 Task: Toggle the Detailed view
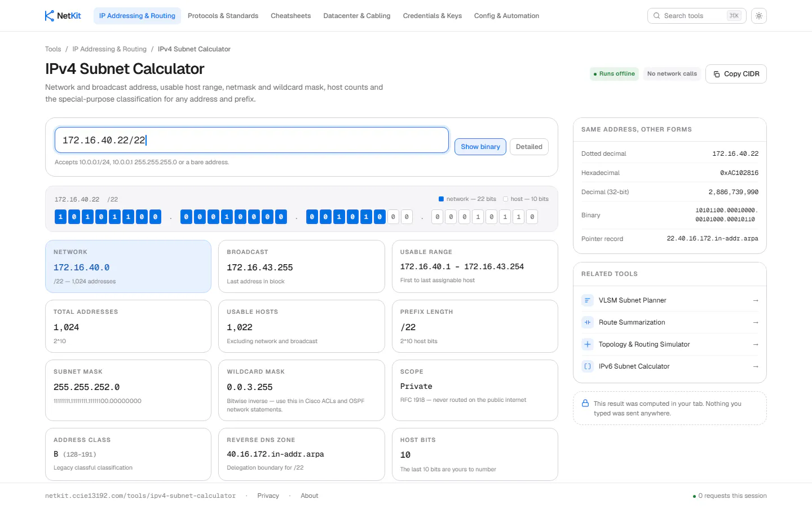[529, 147]
